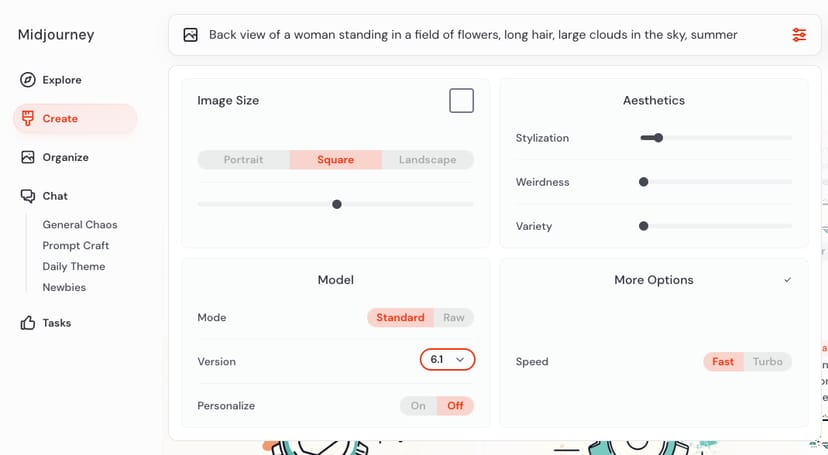
Task: Click the image upload icon in prompt bar
Action: pyautogui.click(x=190, y=35)
